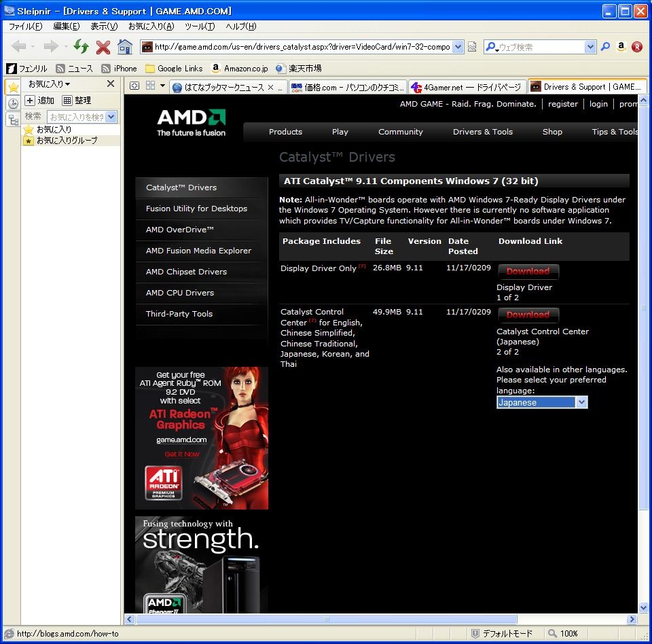Open the favorites search field dropdown
The image size is (652, 644).
pyautogui.click(x=111, y=117)
